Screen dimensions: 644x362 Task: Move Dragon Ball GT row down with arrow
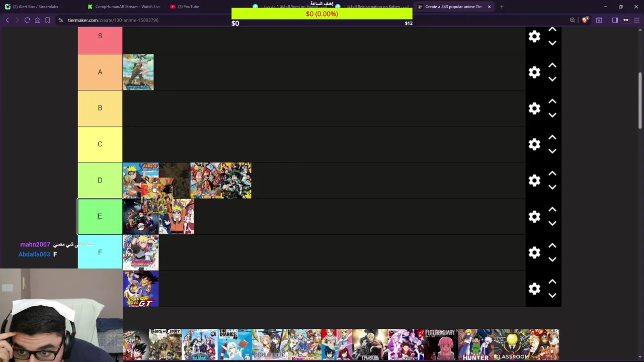(x=552, y=296)
